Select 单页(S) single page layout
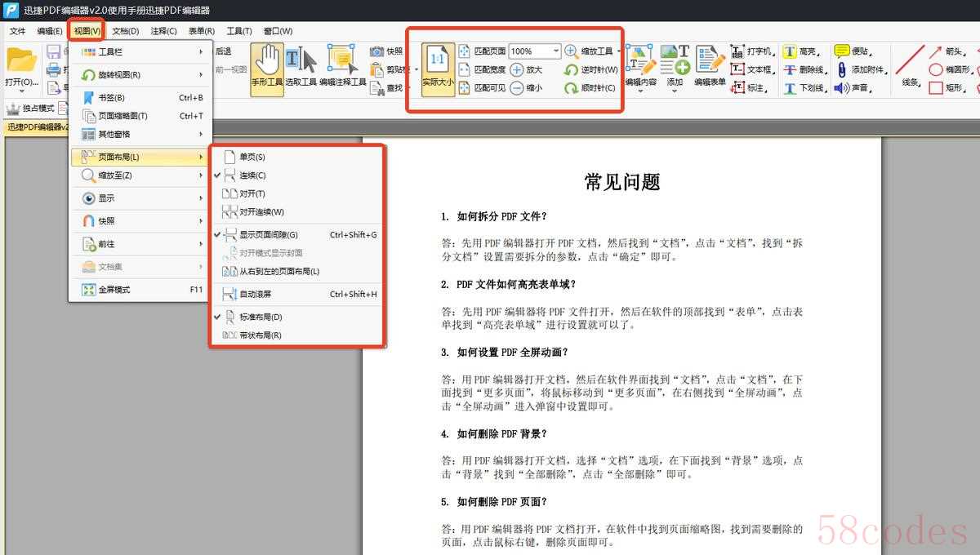Viewport: 980px width, 555px height. [x=297, y=157]
